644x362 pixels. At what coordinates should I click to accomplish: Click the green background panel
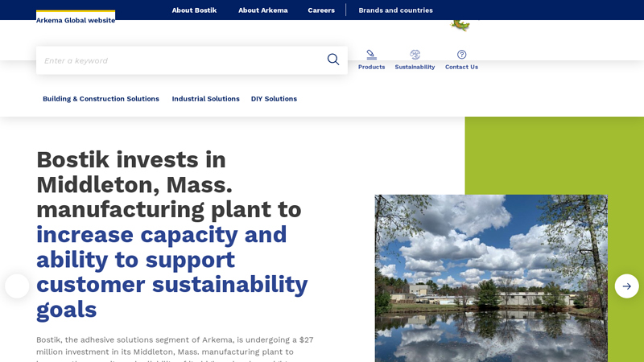pyautogui.click(x=555, y=153)
